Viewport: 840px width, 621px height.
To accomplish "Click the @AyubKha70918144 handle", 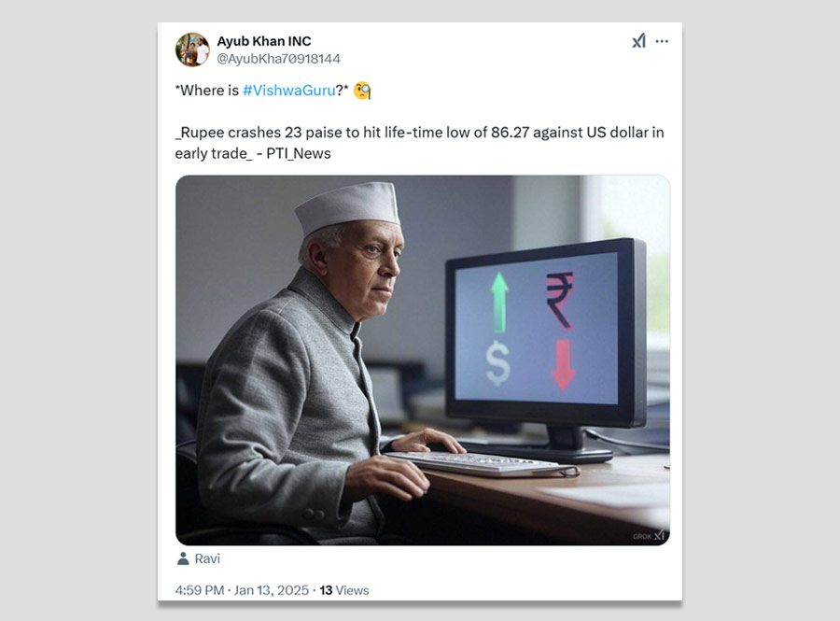I will click(x=278, y=59).
